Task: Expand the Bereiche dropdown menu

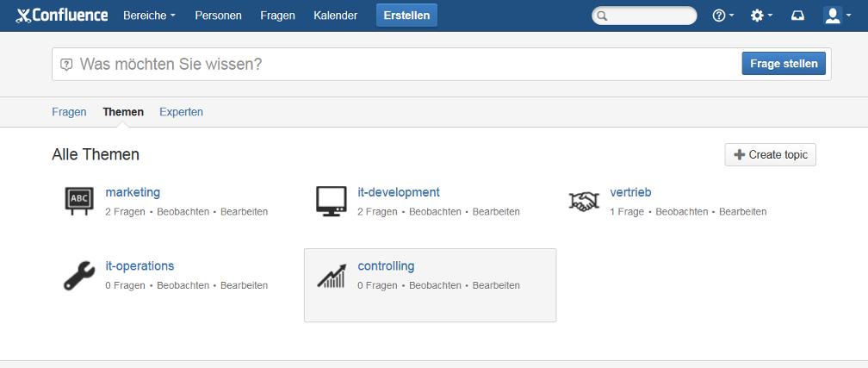Action: pyautogui.click(x=149, y=16)
